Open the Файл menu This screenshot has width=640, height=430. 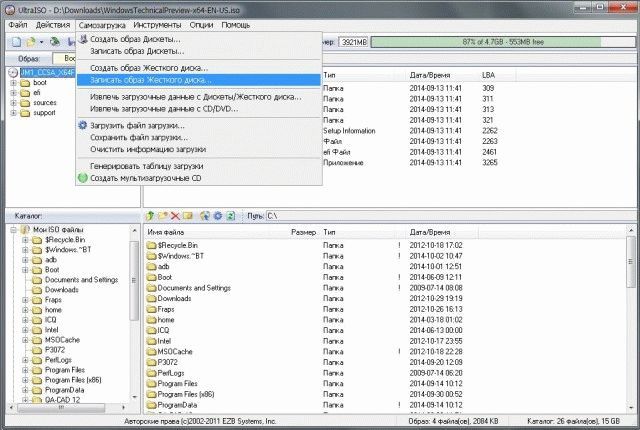[18, 25]
